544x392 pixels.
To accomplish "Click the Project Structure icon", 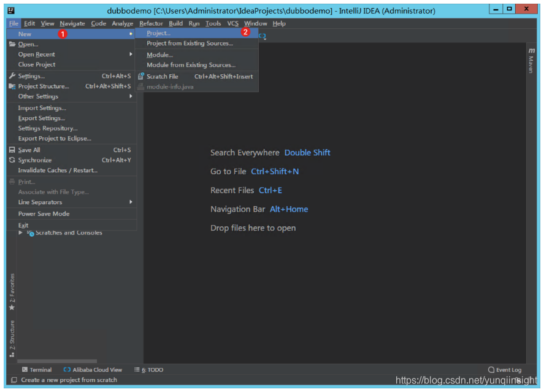I will click(x=12, y=86).
